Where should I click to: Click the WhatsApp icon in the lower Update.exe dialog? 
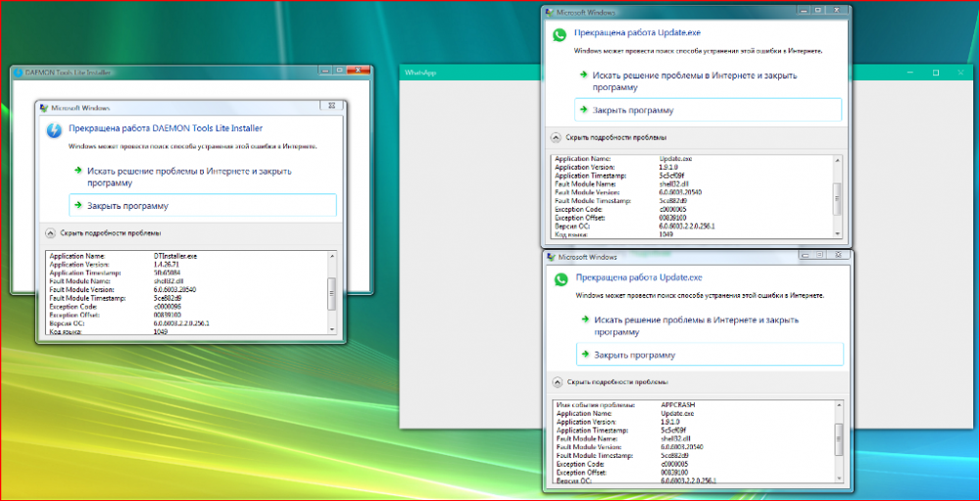(561, 279)
